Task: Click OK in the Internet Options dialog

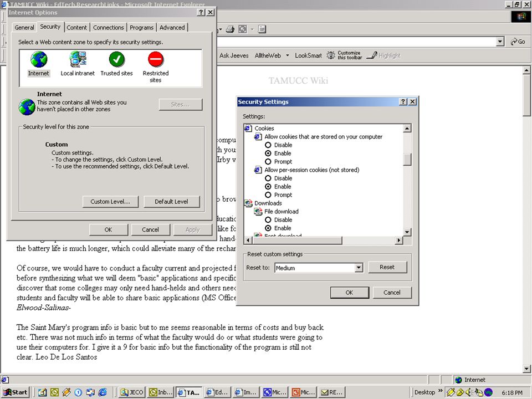Action: (x=109, y=229)
